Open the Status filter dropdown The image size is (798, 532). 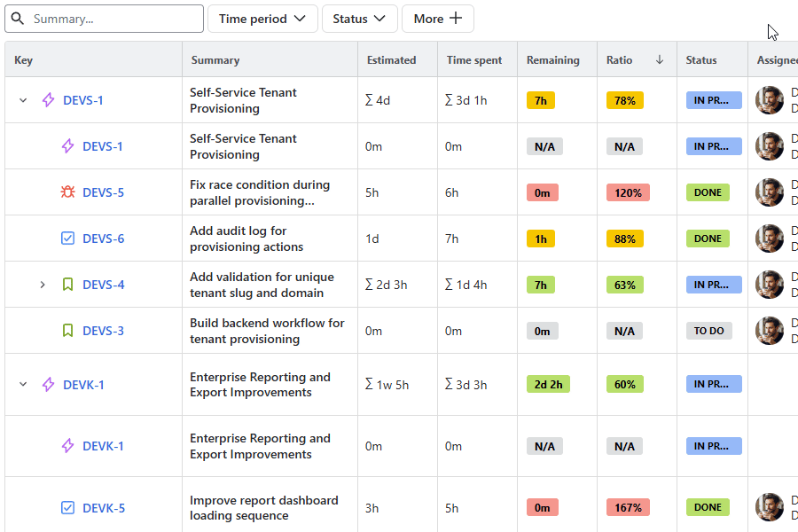point(359,19)
